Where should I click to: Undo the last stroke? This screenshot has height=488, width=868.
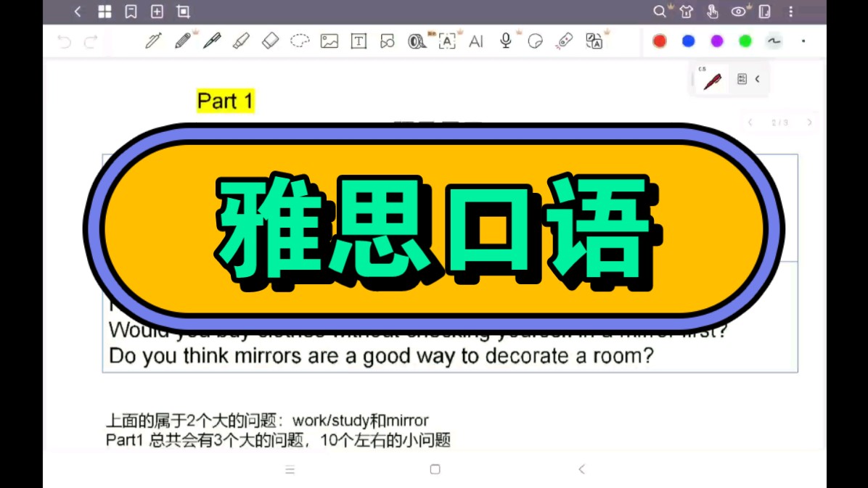[x=64, y=41]
